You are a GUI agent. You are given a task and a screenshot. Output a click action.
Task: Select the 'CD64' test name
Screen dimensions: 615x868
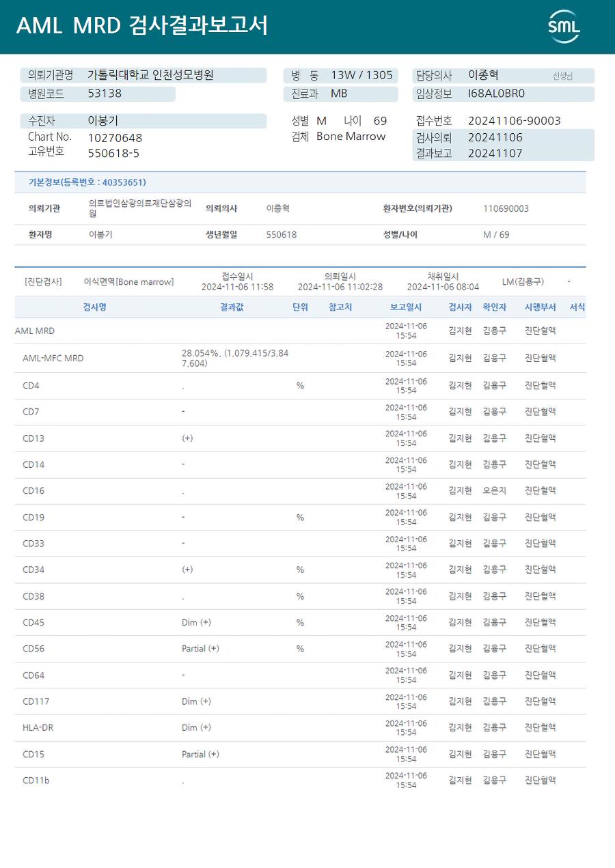pyautogui.click(x=33, y=675)
